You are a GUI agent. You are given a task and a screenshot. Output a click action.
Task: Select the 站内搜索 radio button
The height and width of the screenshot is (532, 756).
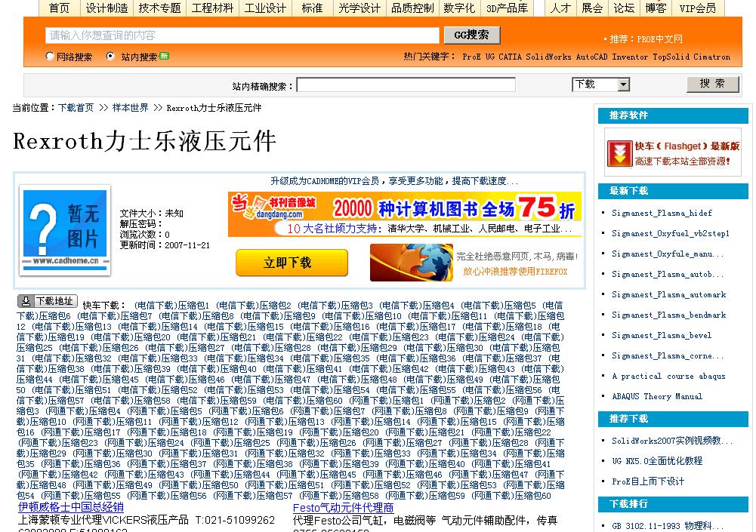110,56
